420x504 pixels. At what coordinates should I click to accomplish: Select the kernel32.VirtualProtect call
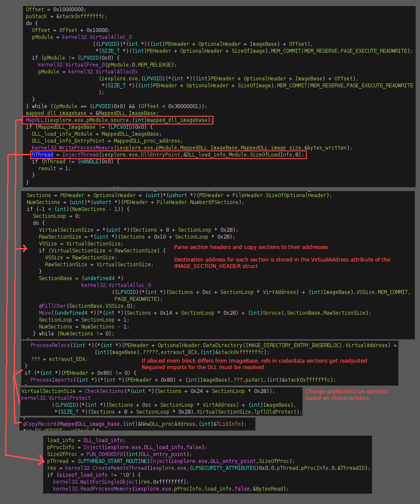(x=56, y=398)
